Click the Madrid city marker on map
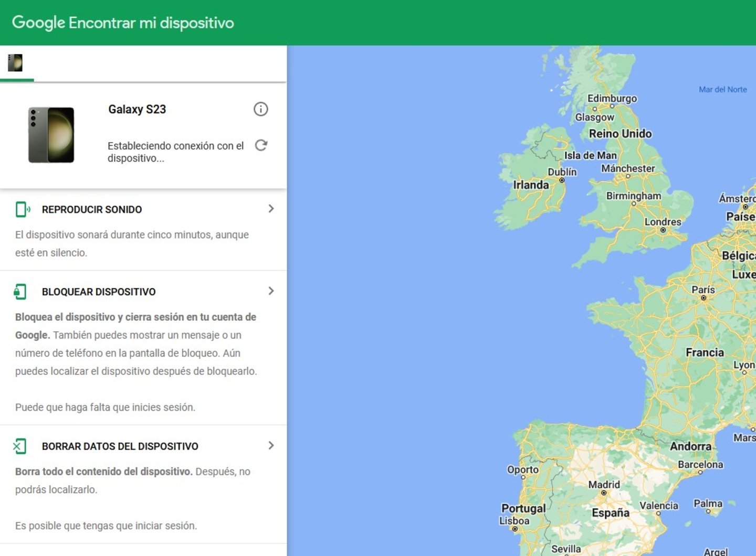 point(604,493)
